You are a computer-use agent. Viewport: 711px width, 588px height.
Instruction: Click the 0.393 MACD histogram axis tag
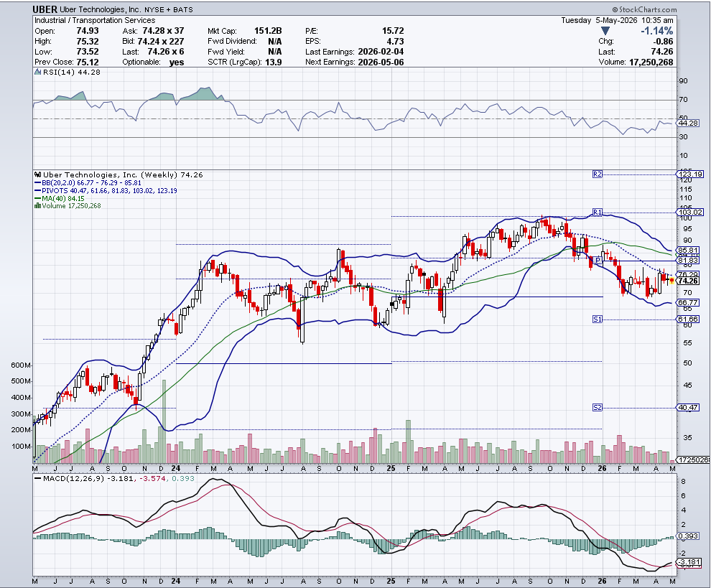click(x=688, y=536)
